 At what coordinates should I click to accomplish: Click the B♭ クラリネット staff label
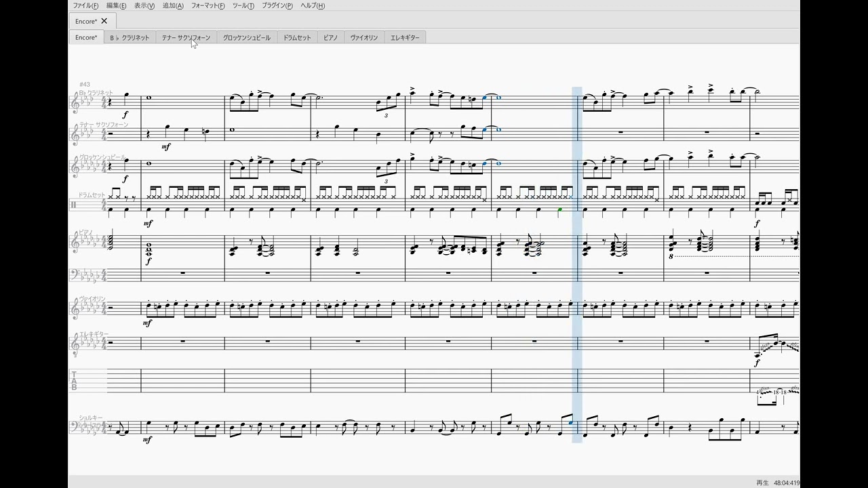coord(96,93)
